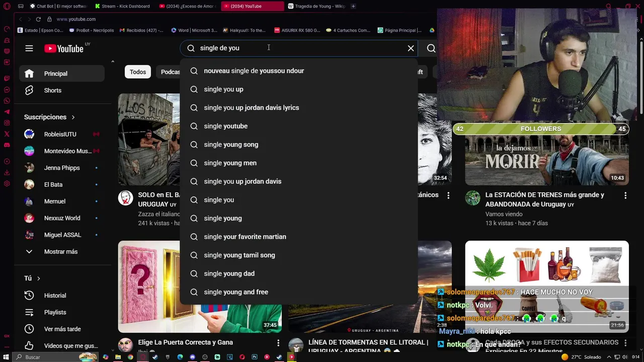
Task: Open the sidebar Player icon
Action: [7, 161]
